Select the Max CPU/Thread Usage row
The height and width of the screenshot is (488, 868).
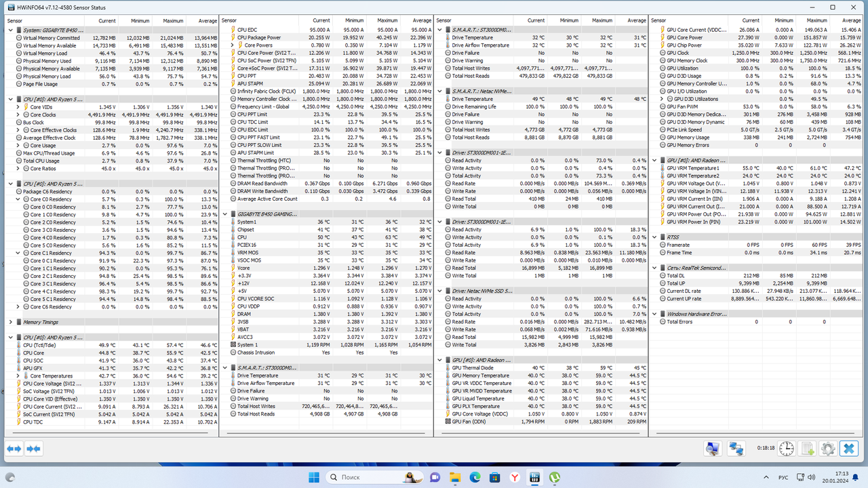[112, 153]
